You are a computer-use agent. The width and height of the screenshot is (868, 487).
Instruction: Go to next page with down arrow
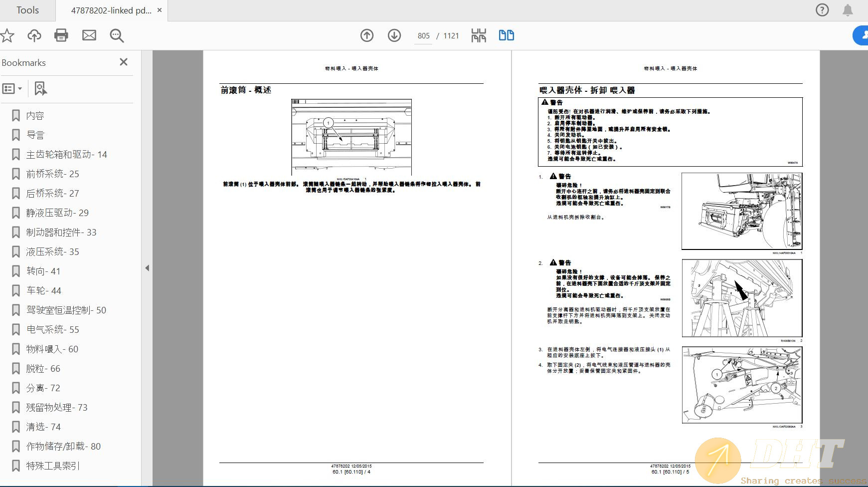(x=394, y=35)
